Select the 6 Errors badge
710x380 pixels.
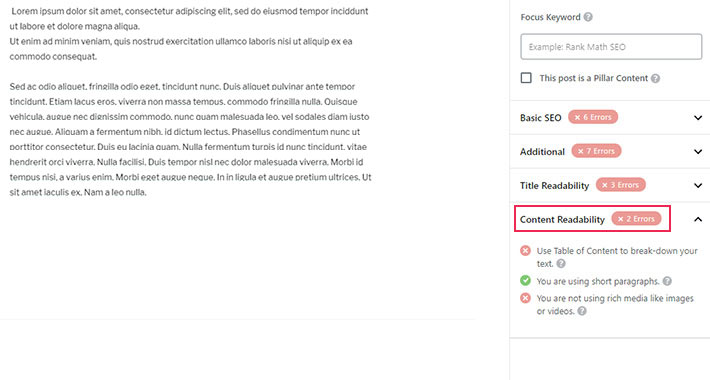click(x=593, y=117)
